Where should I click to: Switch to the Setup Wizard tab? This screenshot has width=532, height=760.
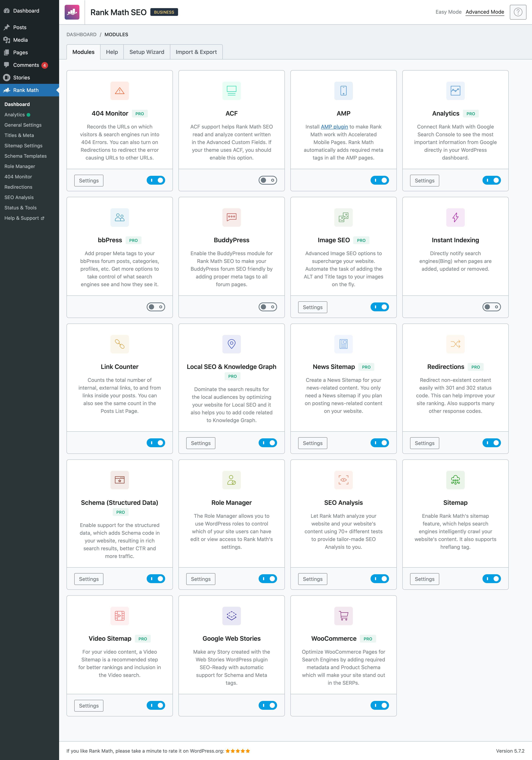pos(147,52)
